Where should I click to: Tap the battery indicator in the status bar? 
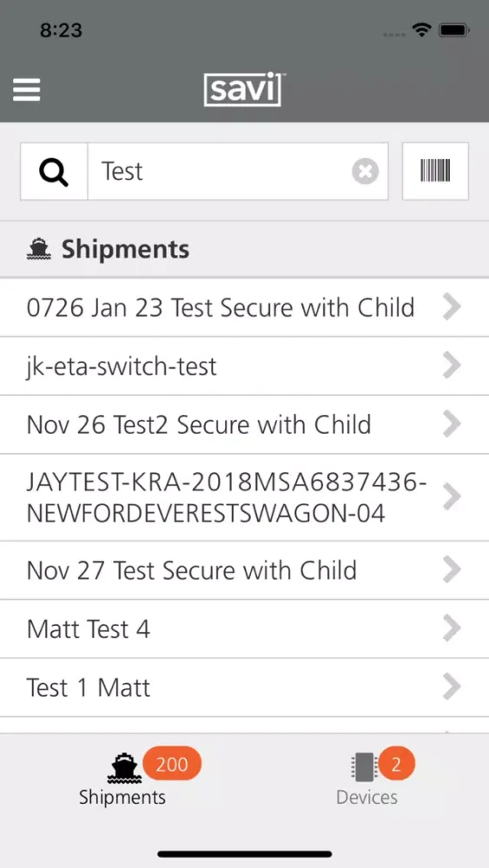click(454, 31)
